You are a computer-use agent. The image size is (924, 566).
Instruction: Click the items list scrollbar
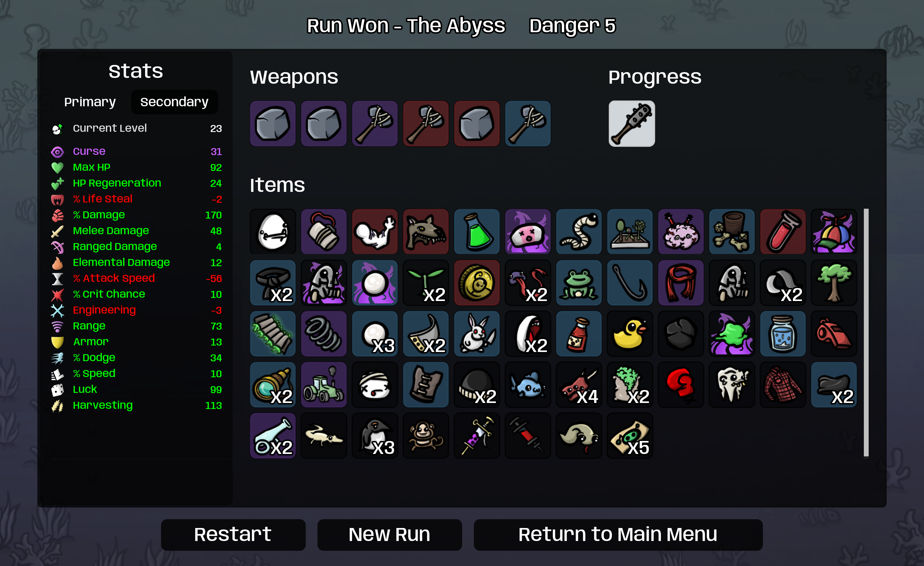pyautogui.click(x=866, y=333)
